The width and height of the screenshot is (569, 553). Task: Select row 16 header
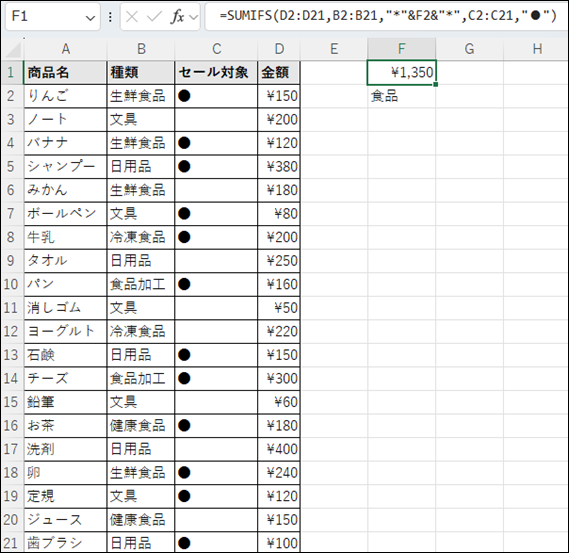pyautogui.click(x=11, y=425)
